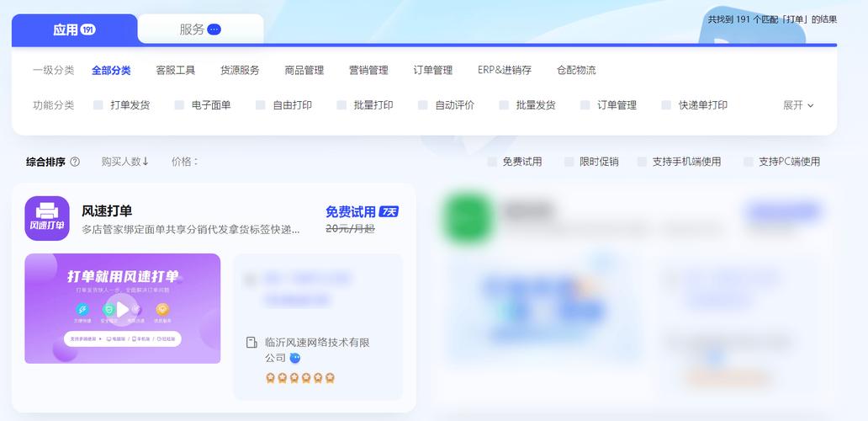
Task: Click the 多店管家绑定面单 description text
Action: coord(191,229)
